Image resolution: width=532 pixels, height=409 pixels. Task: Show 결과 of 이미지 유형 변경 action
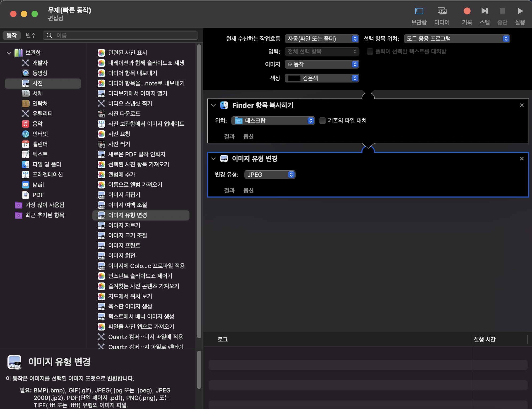229,191
